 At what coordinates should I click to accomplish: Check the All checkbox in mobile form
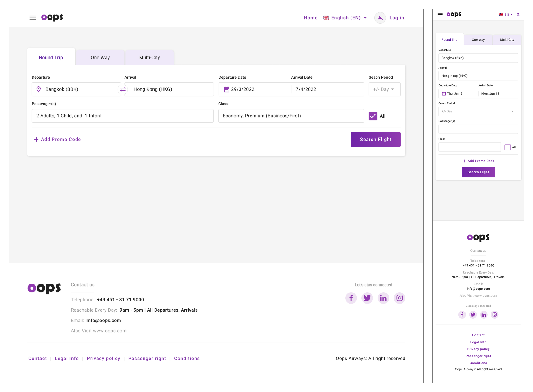pyautogui.click(x=507, y=147)
